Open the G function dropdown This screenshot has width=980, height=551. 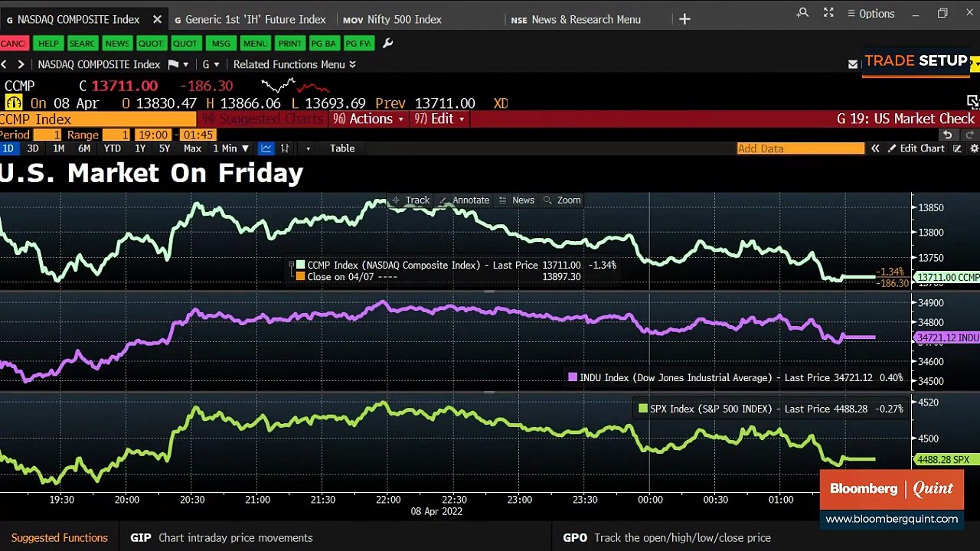[x=211, y=64]
